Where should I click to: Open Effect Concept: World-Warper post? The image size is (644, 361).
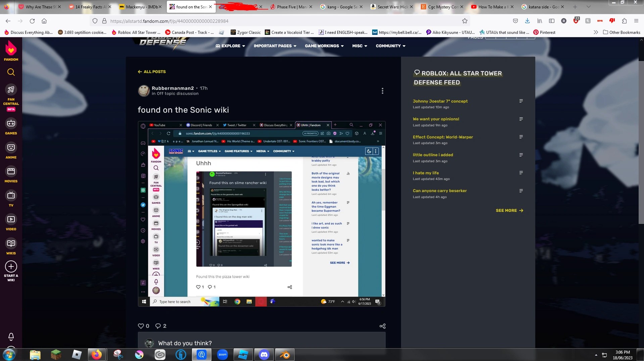coord(443,137)
